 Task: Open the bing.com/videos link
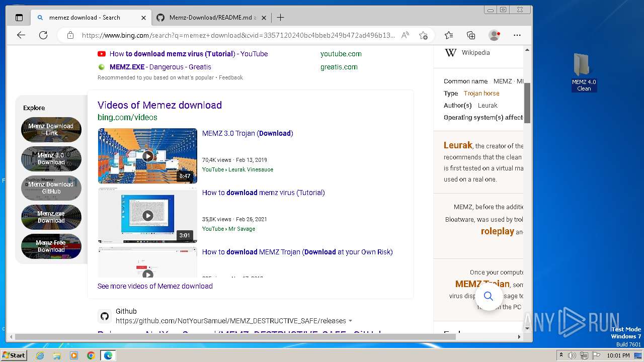point(127,117)
